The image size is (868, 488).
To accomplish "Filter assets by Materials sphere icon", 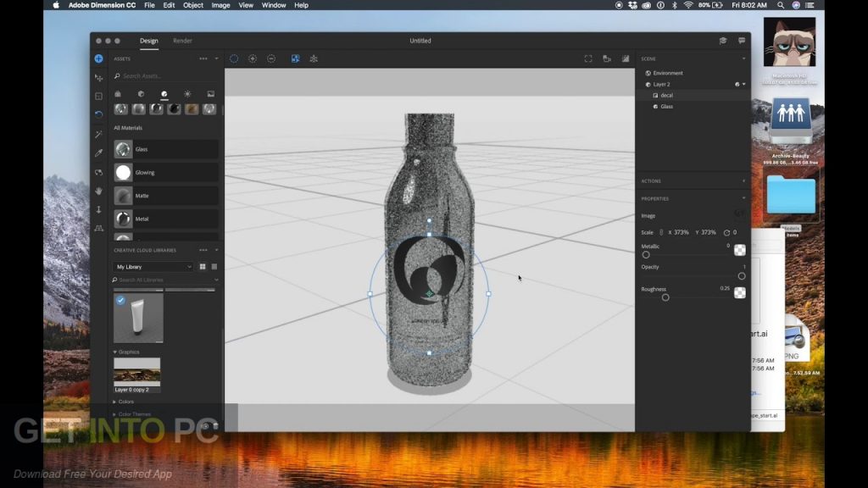I will (x=164, y=94).
